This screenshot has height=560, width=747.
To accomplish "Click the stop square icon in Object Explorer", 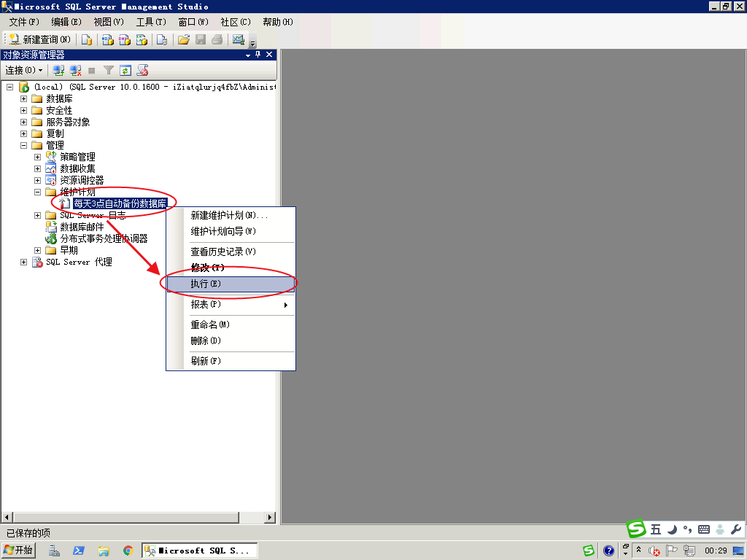I will click(92, 71).
